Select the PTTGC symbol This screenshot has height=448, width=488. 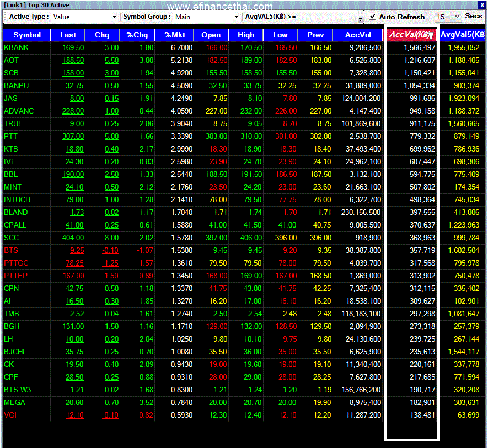pyautogui.click(x=16, y=263)
